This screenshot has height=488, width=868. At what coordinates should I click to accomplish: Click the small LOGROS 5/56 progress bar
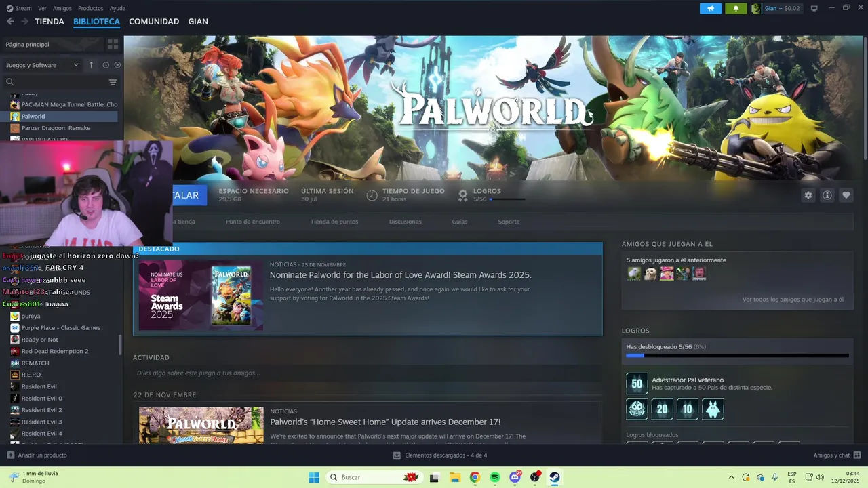(x=507, y=199)
